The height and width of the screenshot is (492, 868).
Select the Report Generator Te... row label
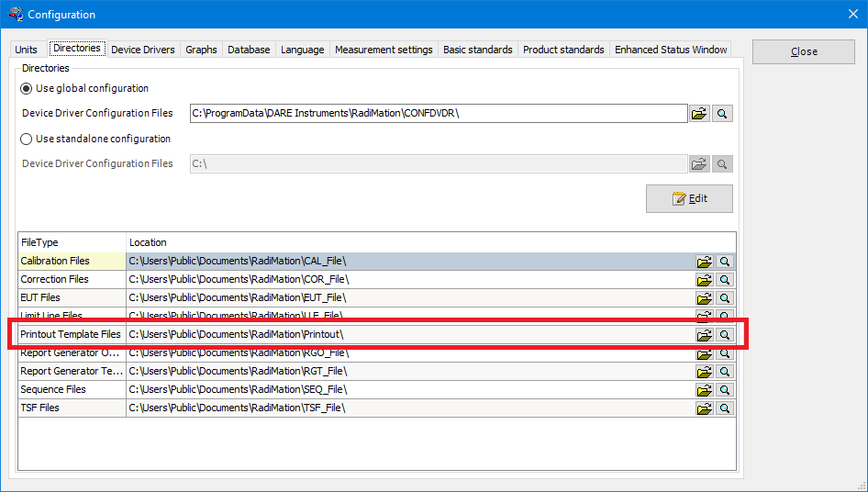coord(72,371)
